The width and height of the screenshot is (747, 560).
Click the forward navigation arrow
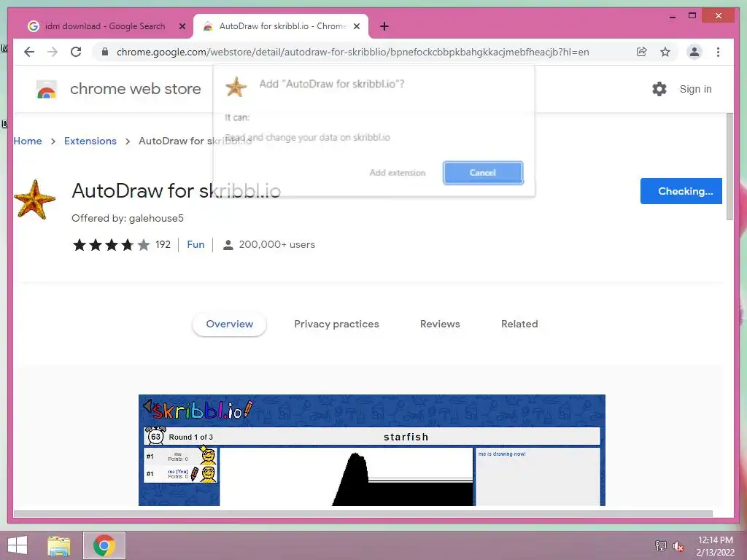(53, 52)
